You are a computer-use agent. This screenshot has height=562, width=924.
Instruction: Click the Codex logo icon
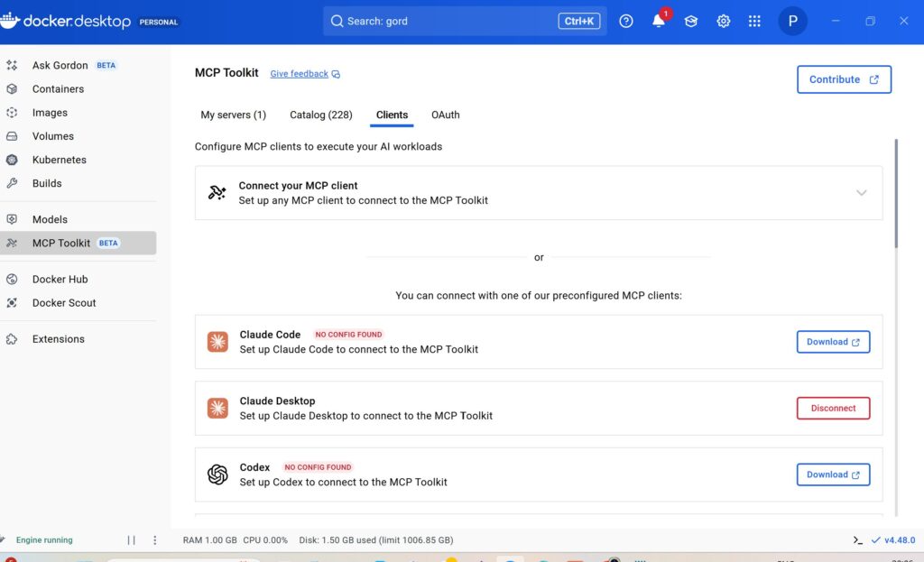coord(217,474)
